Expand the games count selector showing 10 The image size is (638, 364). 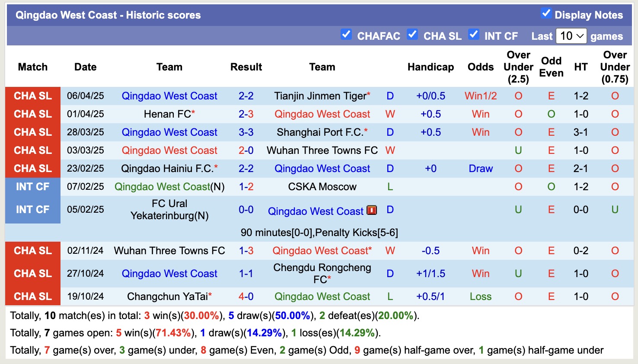(571, 36)
